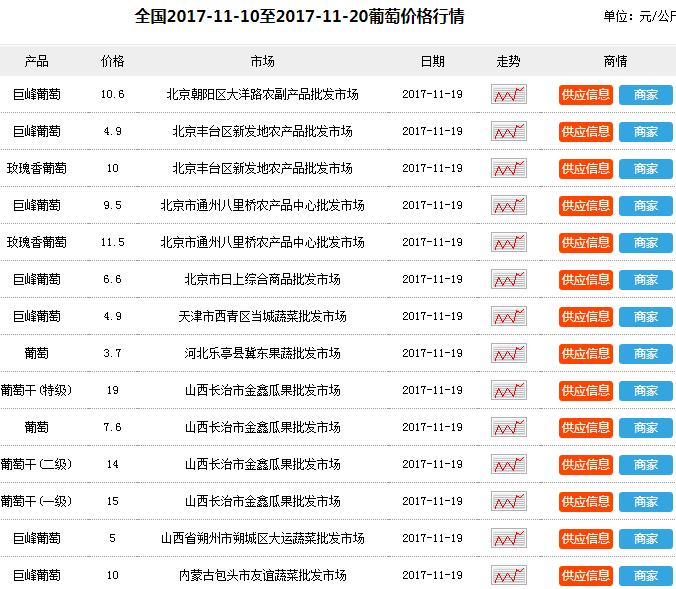Open 天津市西青区当城蔬菜批发市场 link
The image size is (676, 589).
262,317
